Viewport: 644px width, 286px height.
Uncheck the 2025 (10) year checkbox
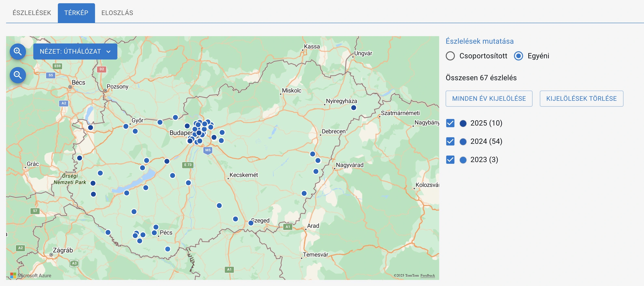450,123
